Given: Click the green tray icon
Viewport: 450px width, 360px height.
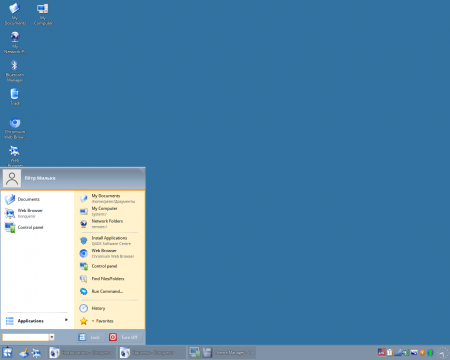Looking at the screenshot, I should coord(430,353).
